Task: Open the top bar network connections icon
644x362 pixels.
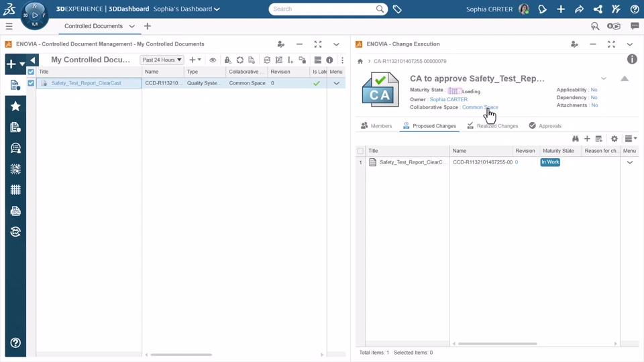Action: tap(598, 9)
